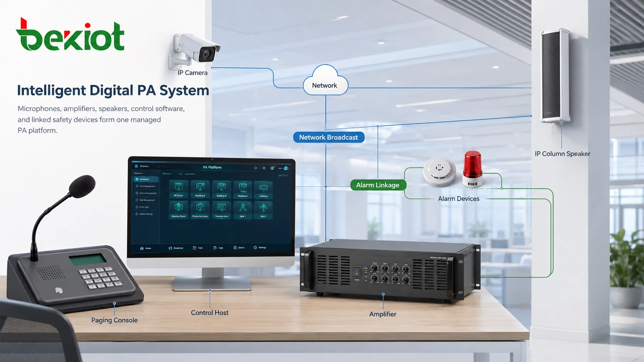Open Logs in the bottom bar
Screen dimensions: 644x362
pyautogui.click(x=218, y=248)
